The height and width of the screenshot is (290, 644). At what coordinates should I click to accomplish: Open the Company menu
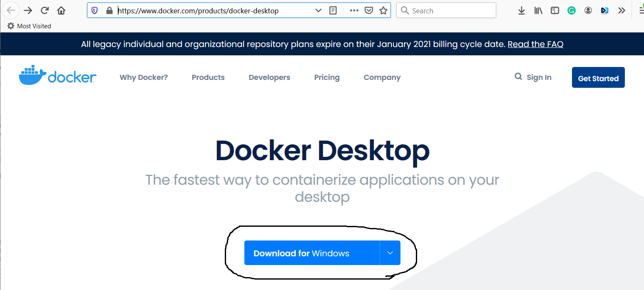(382, 77)
